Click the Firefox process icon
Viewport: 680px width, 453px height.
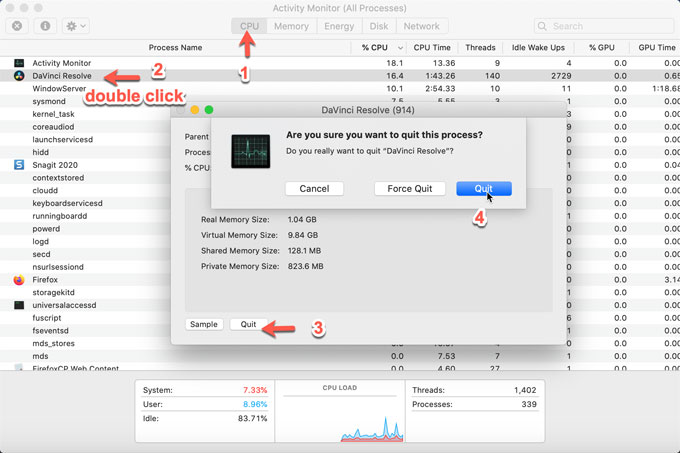tap(19, 280)
